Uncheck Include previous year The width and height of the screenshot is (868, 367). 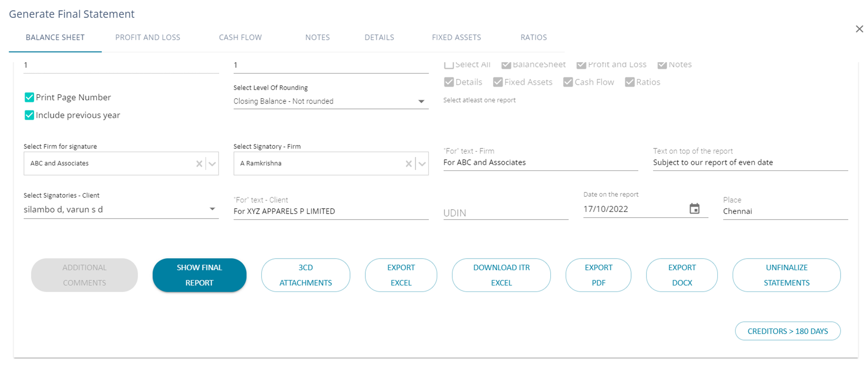tap(29, 115)
